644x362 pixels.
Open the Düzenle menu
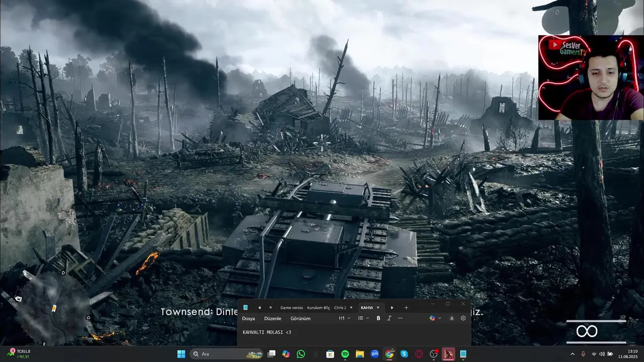[273, 318]
